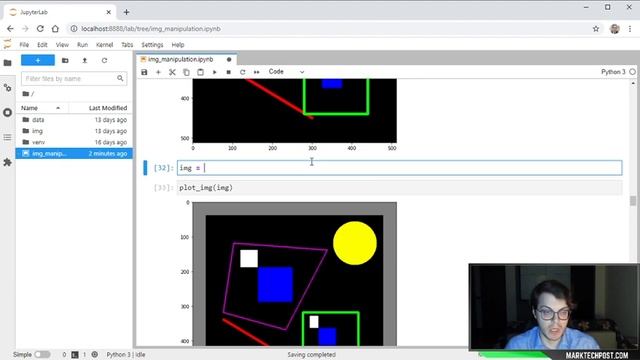
Task: Open the Extension Manager puzzle icon
Action: pos(7,162)
